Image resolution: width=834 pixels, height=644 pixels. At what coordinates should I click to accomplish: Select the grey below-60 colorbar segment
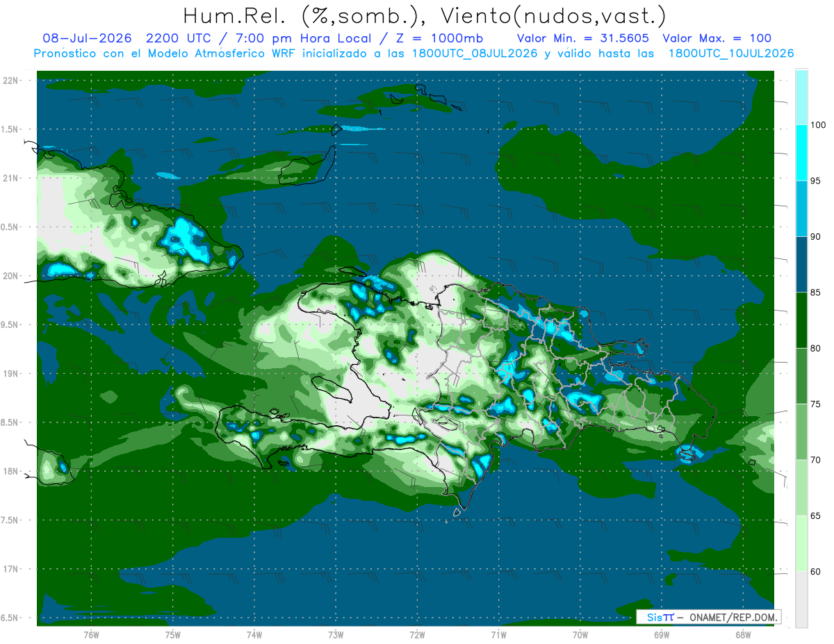tap(801, 600)
